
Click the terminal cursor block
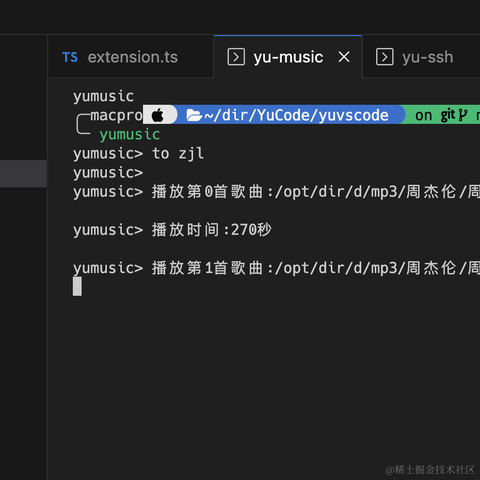77,286
